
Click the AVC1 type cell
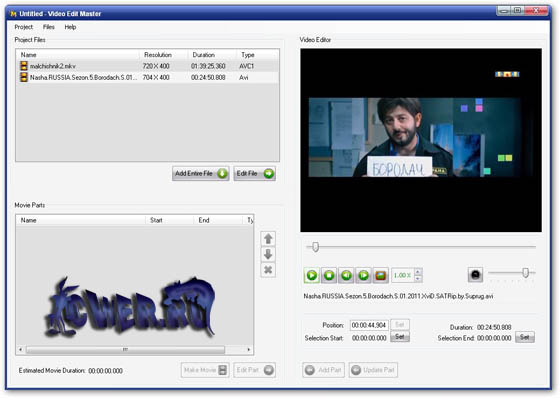point(246,66)
